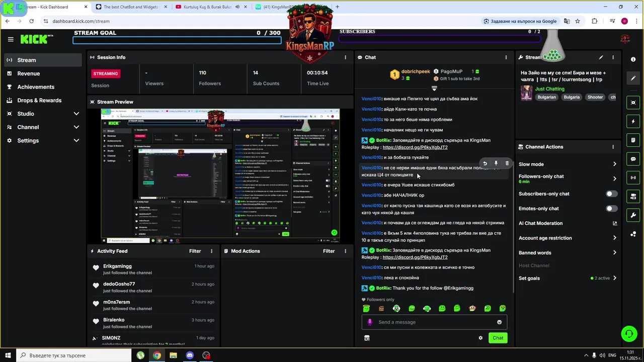Insert the mushroom-hat emote
The image size is (644, 362).
[472, 308]
